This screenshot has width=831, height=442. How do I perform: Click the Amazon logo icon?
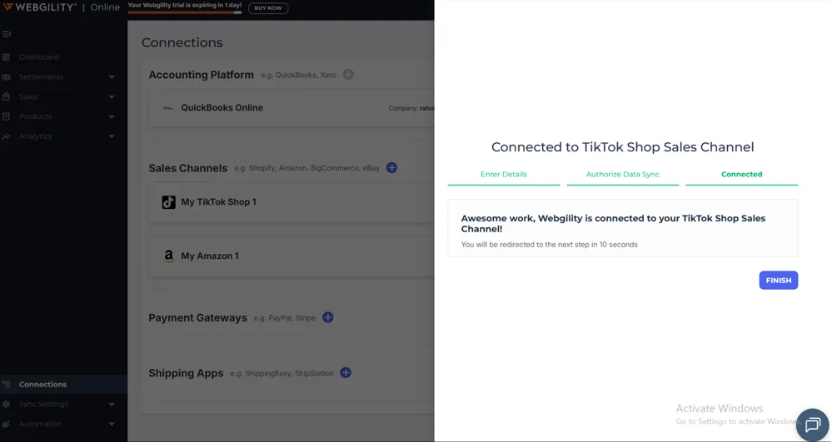click(169, 256)
